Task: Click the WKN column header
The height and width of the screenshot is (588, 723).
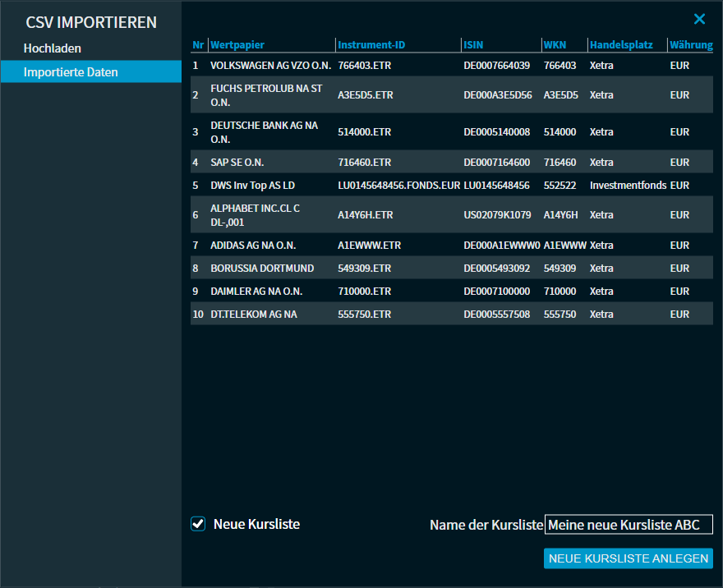Action: 555,44
